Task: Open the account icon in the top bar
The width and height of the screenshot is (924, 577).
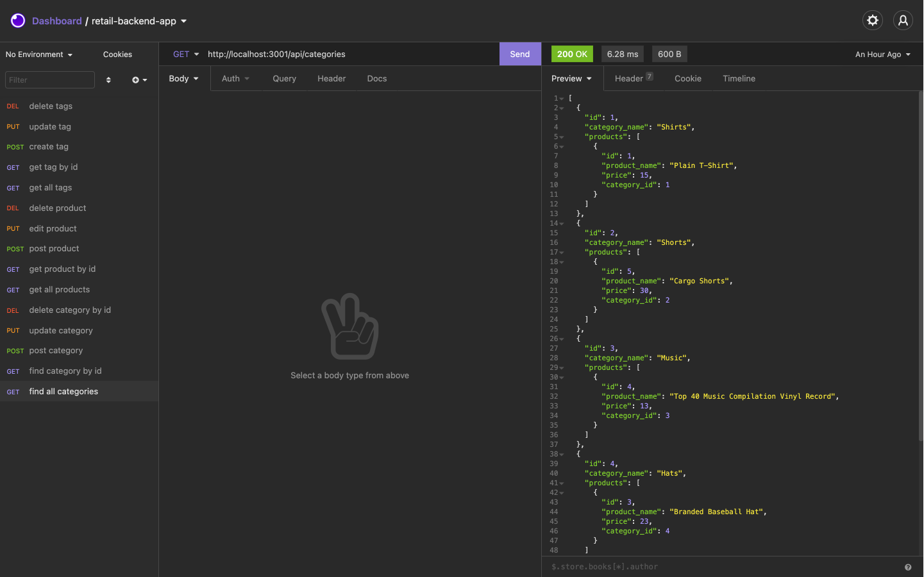Action: 903,20
